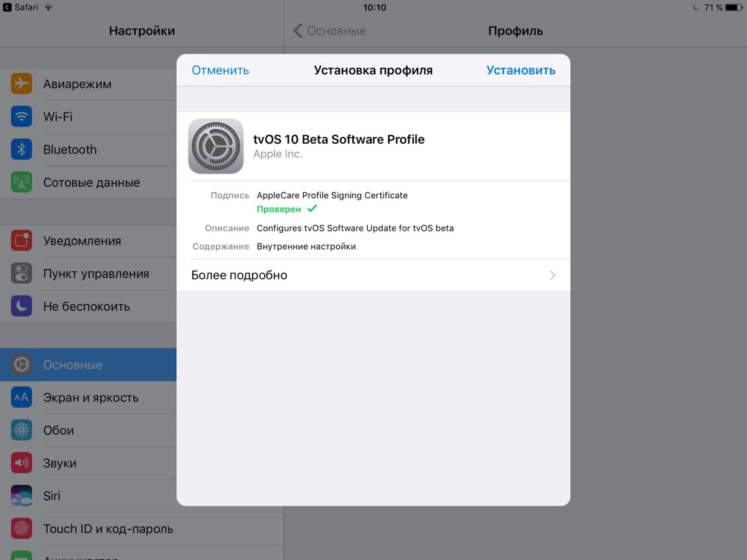Tap the Apple Inc. publisher text

click(278, 154)
